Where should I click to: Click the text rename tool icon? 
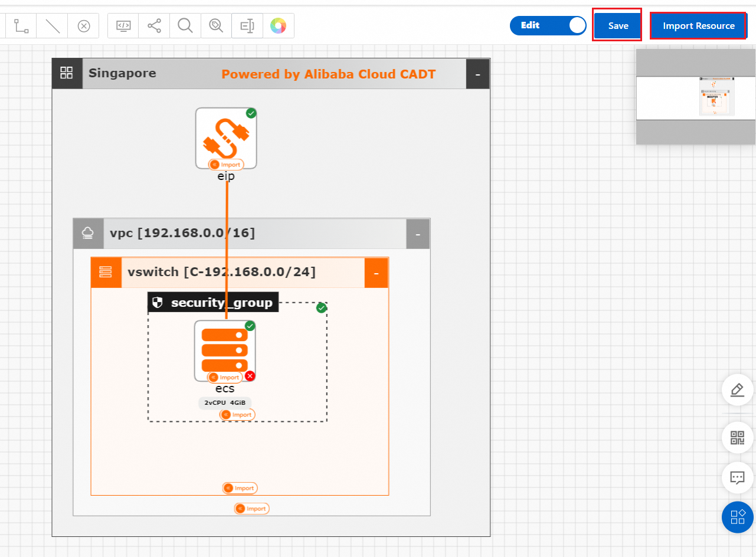247,26
